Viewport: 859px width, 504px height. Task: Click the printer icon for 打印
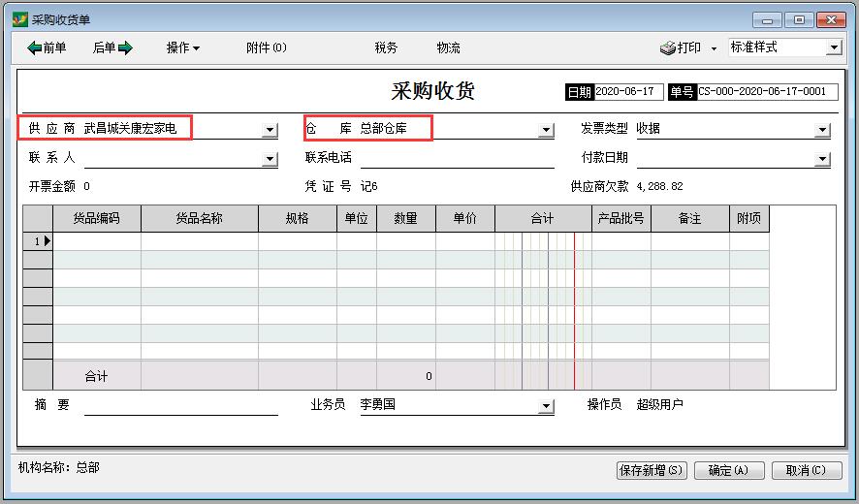coord(667,48)
